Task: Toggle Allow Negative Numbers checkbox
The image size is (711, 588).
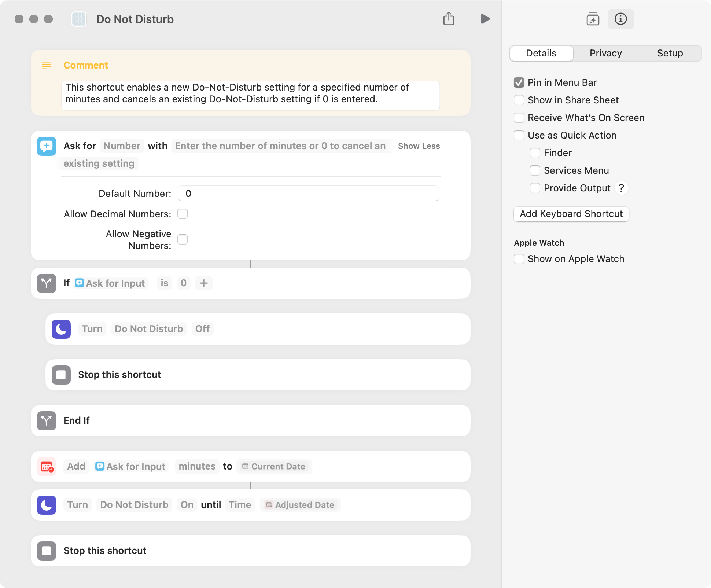Action: click(183, 239)
